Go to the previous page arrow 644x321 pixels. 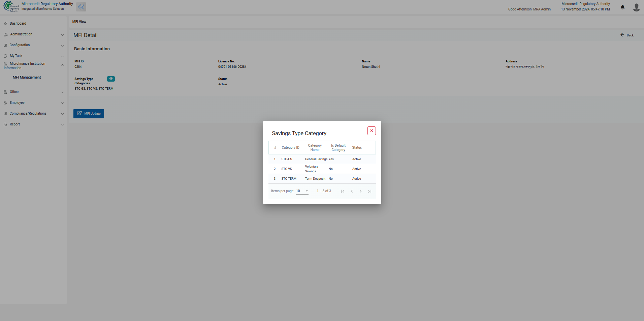[x=352, y=191]
